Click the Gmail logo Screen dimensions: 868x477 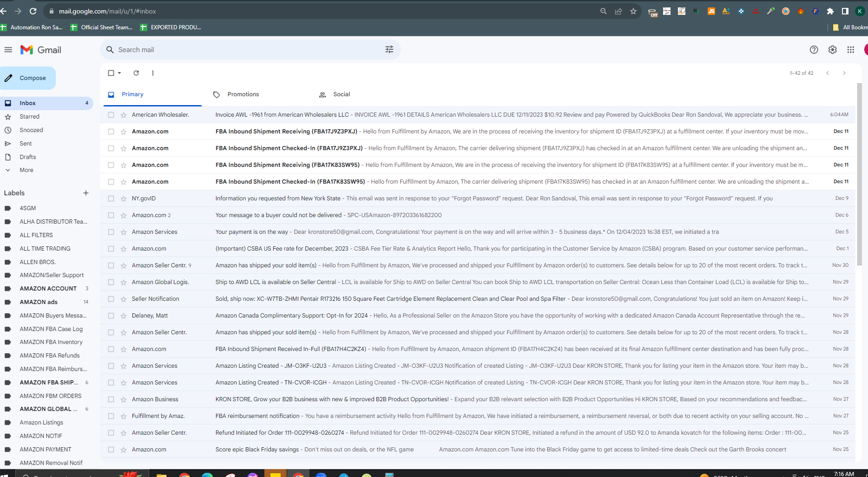[41, 50]
